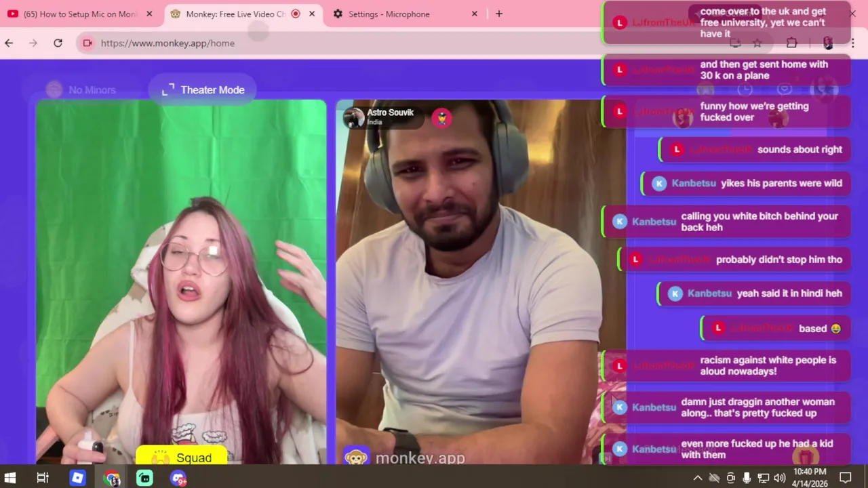Click message 'yeah said it in hindi heh'
The height and width of the screenshot is (488, 868).
pyautogui.click(x=754, y=293)
